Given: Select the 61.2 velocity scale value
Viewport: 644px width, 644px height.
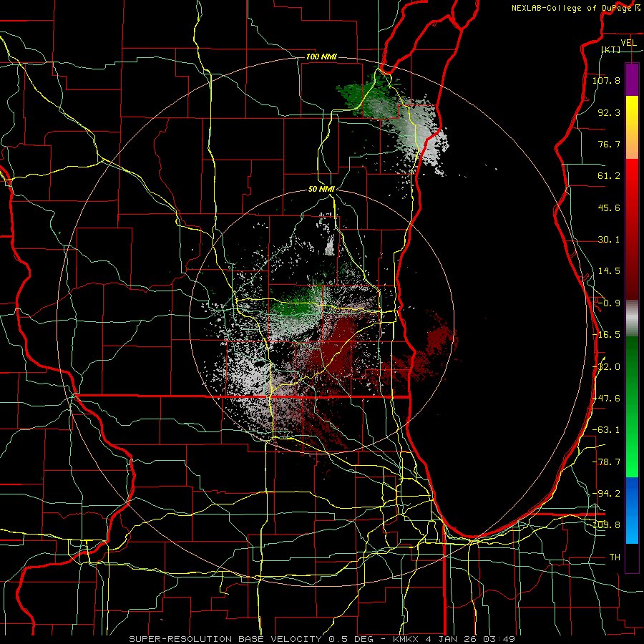Looking at the screenshot, I should tap(609, 176).
